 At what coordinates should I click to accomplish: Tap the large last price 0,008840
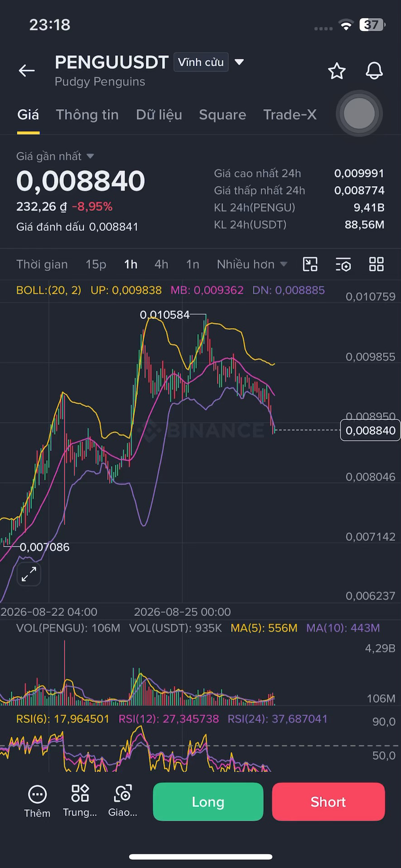(x=81, y=181)
